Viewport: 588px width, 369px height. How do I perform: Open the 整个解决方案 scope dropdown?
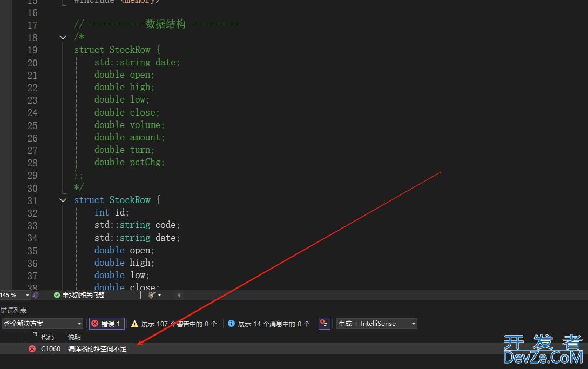click(x=42, y=324)
